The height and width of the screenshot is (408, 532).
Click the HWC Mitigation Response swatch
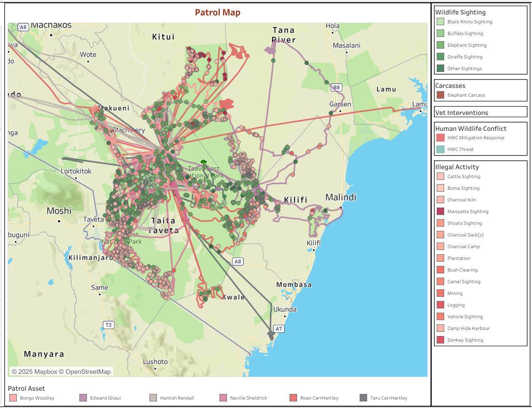click(x=440, y=137)
